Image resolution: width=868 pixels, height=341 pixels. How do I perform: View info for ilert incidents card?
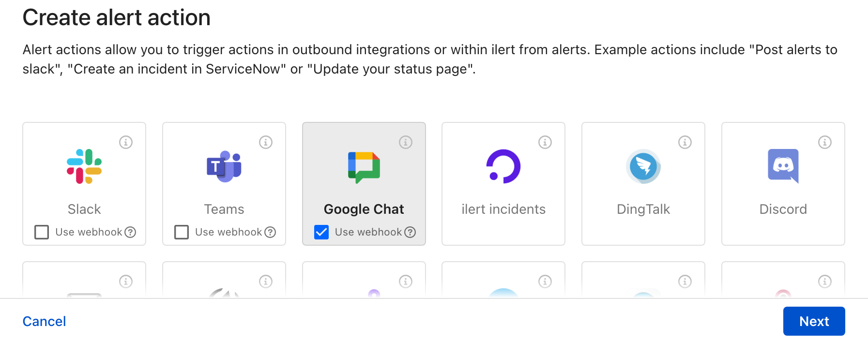point(545,142)
